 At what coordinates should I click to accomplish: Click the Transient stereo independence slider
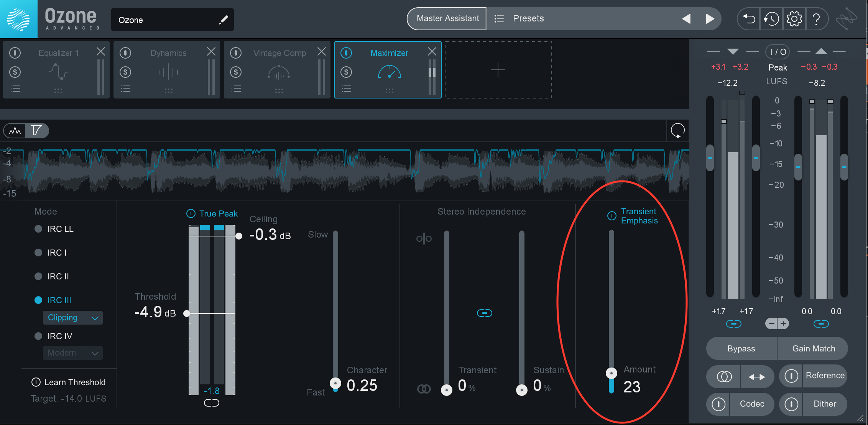(447, 390)
